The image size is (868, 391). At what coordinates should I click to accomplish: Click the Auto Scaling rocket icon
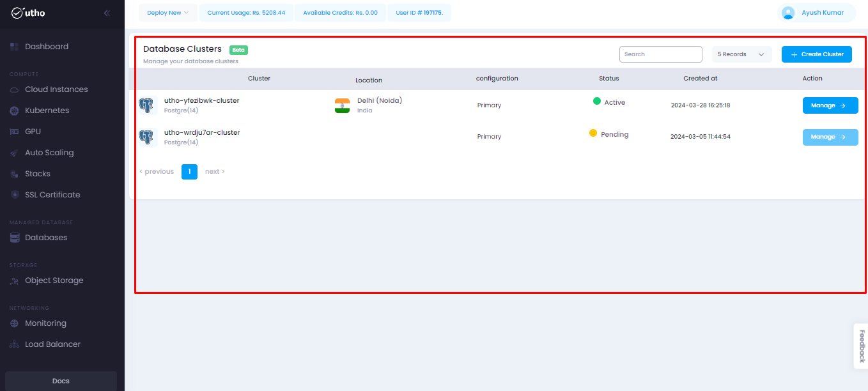click(15, 153)
